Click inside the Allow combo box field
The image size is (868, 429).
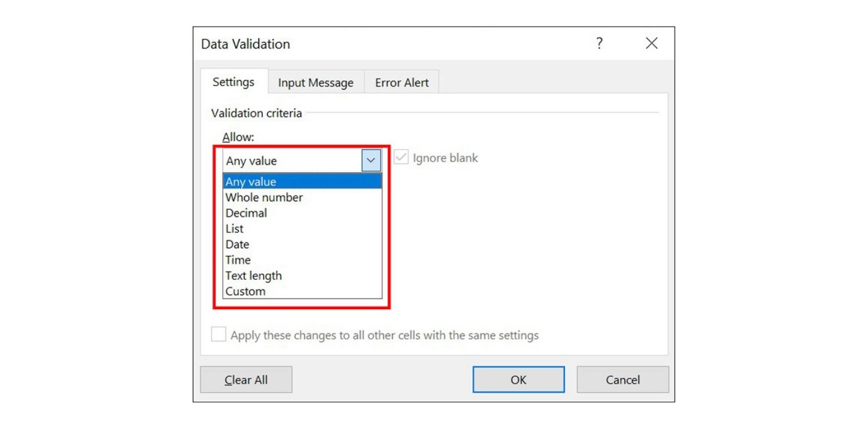click(289, 160)
